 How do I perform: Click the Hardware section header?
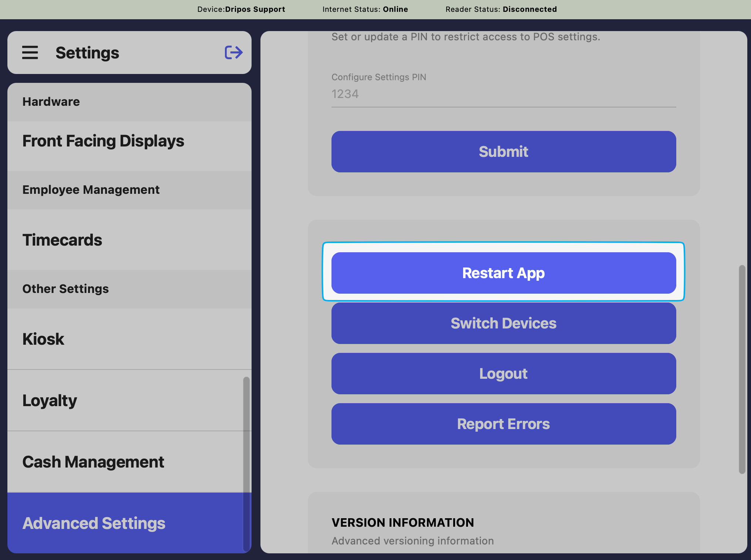51,102
